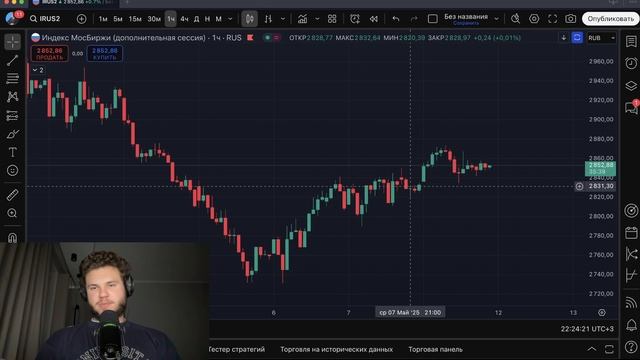This screenshot has height=360, width=640.
Task: Select the 1ч timeframe
Action: pos(171,19)
